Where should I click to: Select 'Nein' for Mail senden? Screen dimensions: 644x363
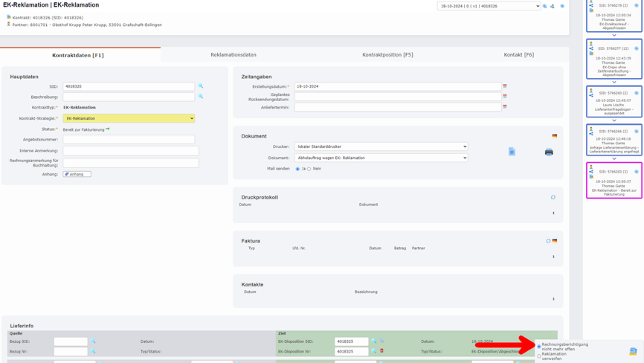309,169
